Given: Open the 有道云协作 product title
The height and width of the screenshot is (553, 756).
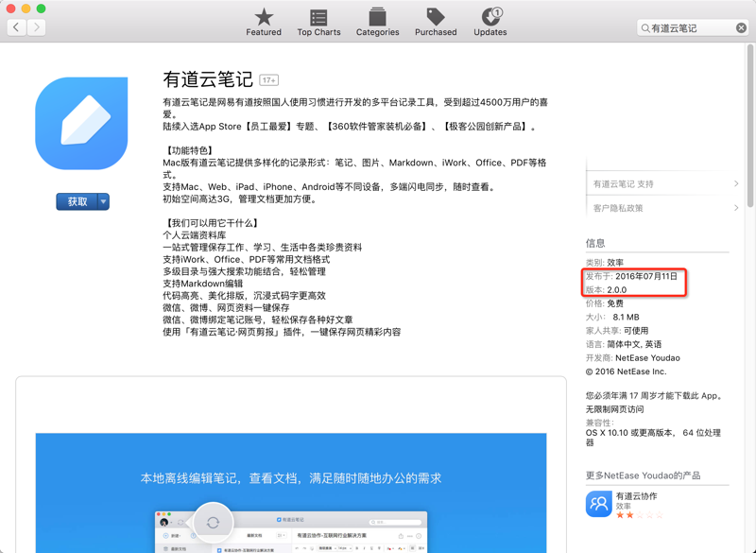Looking at the screenshot, I should click(636, 496).
